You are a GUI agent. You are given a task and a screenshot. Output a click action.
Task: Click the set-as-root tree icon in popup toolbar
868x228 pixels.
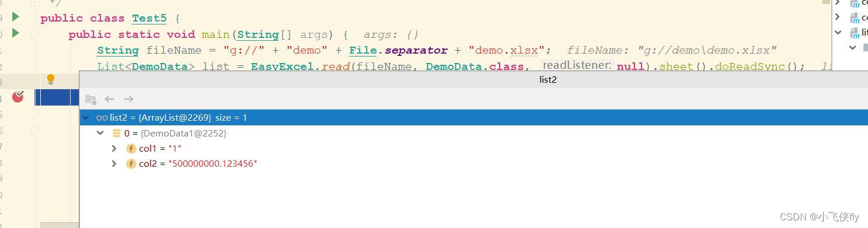click(90, 99)
